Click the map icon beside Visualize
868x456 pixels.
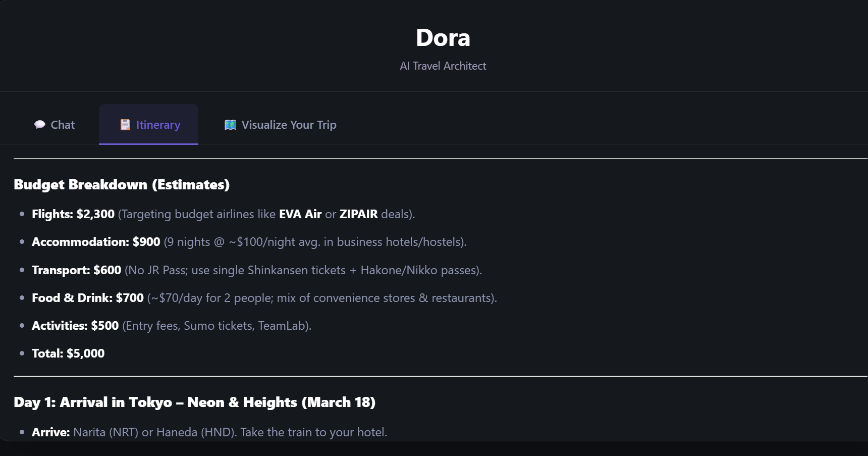coord(230,125)
